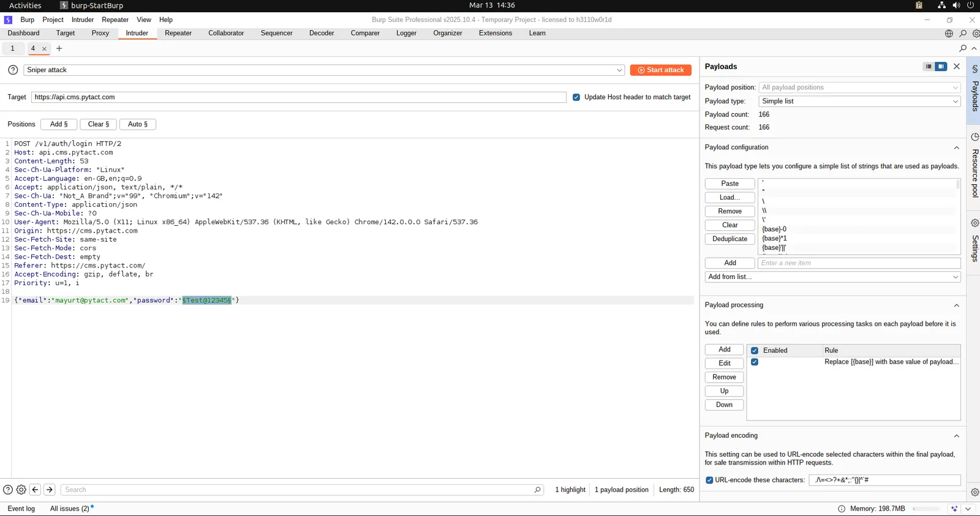Image resolution: width=980 pixels, height=516 pixels.
Task: Select the right-docked Payloads panel layout
Action: pos(941,67)
